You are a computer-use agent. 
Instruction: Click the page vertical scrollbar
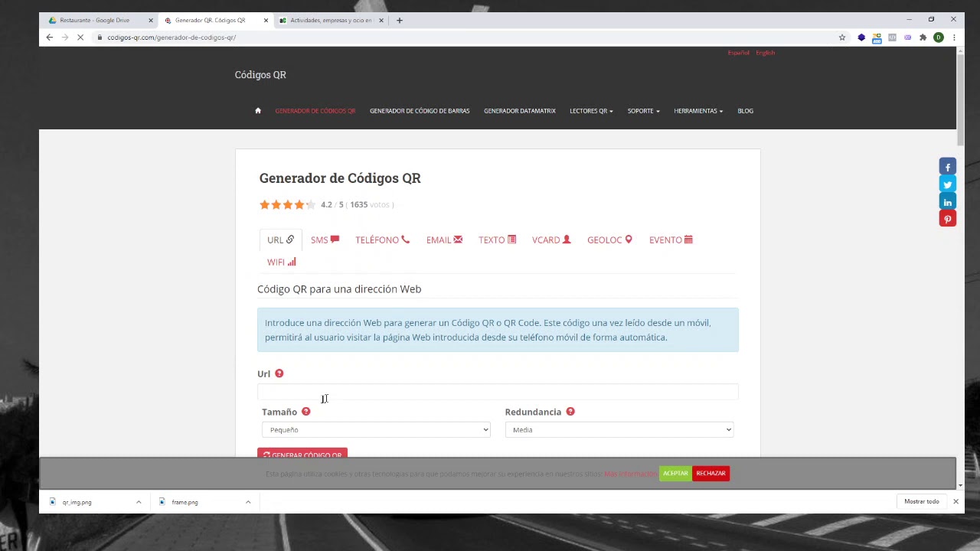click(960, 99)
